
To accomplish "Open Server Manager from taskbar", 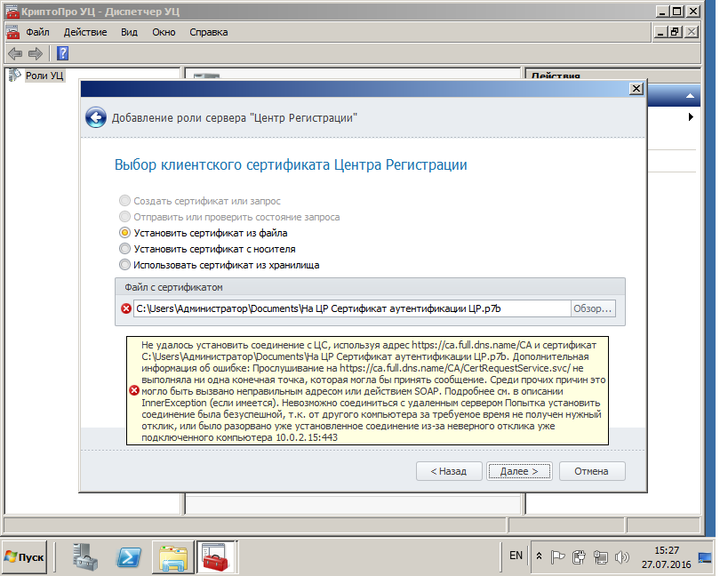I will pyautogui.click(x=85, y=557).
